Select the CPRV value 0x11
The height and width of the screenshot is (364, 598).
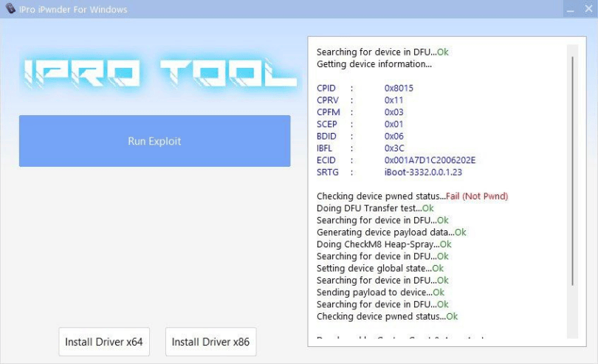pyautogui.click(x=393, y=100)
